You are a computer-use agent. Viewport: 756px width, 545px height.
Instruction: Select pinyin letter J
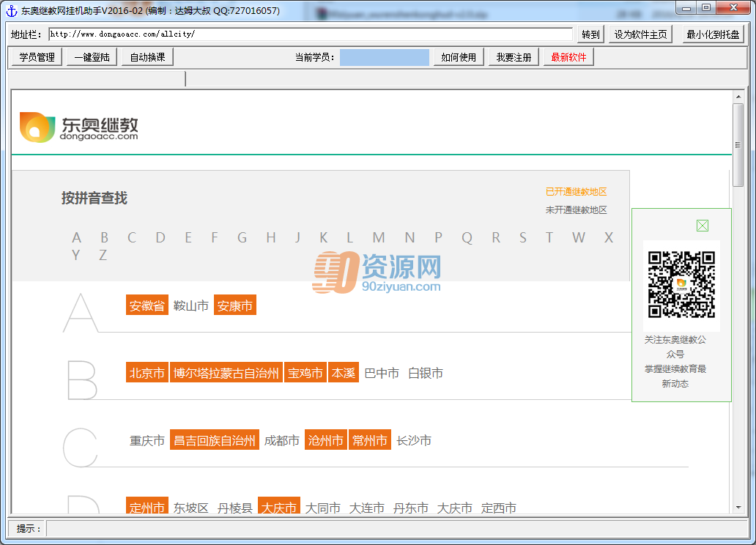coord(297,237)
